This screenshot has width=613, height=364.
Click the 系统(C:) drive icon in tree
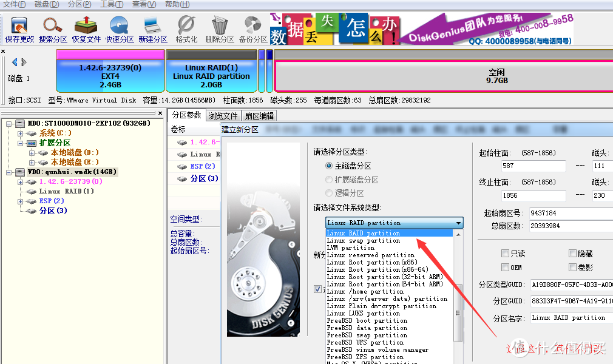(32, 133)
